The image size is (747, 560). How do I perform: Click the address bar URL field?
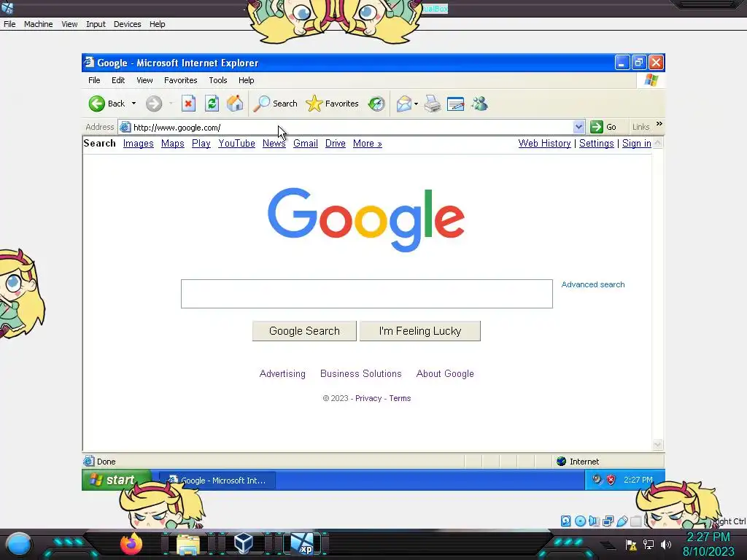[345, 127]
